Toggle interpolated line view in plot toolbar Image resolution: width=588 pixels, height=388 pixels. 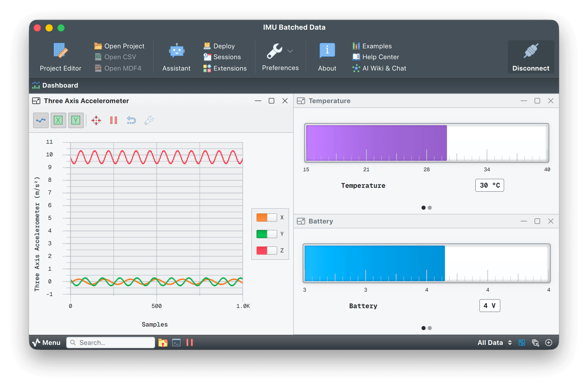click(41, 120)
